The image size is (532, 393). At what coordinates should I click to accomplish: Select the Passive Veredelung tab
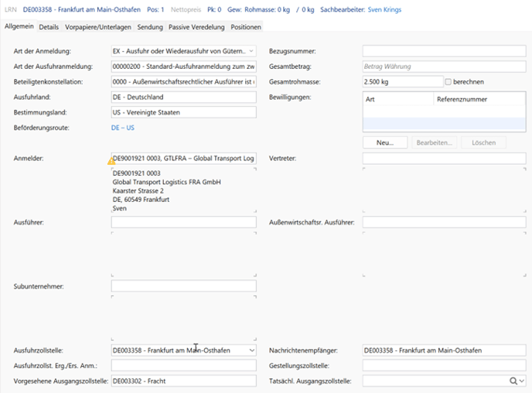coord(196,27)
